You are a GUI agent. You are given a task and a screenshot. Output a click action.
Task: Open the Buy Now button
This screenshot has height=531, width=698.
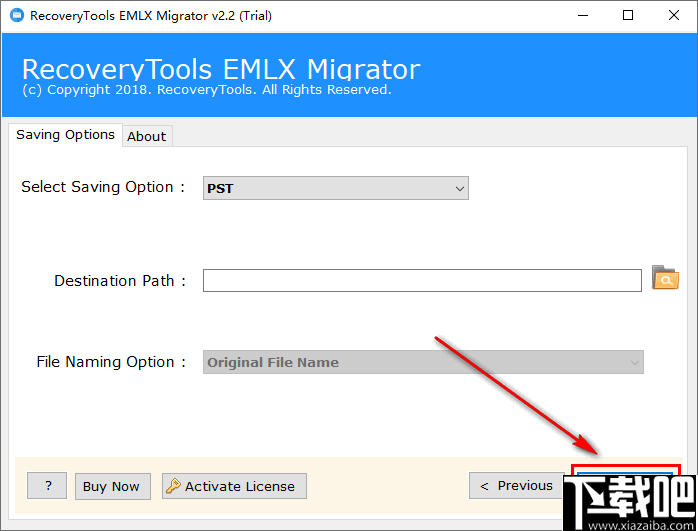pyautogui.click(x=113, y=486)
